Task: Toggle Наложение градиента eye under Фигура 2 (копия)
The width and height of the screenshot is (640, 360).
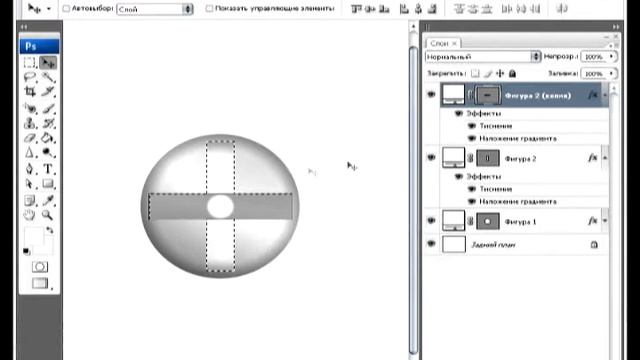Action: coord(472,138)
